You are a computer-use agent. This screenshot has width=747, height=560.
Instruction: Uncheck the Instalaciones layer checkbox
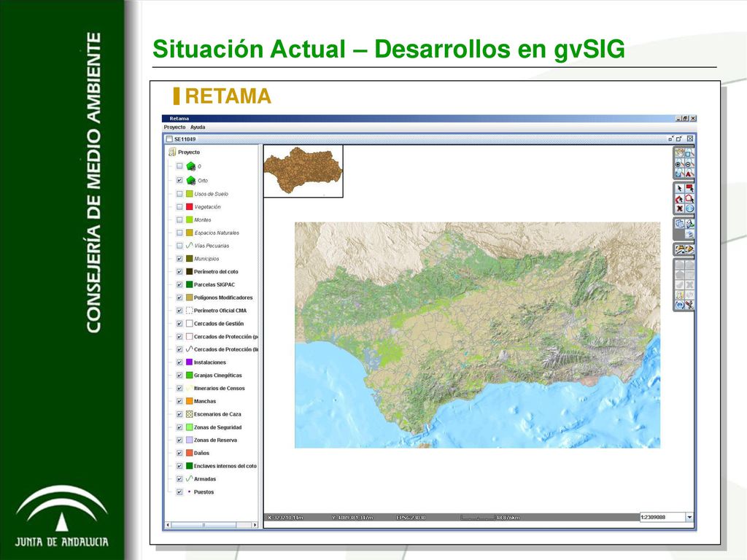179,362
